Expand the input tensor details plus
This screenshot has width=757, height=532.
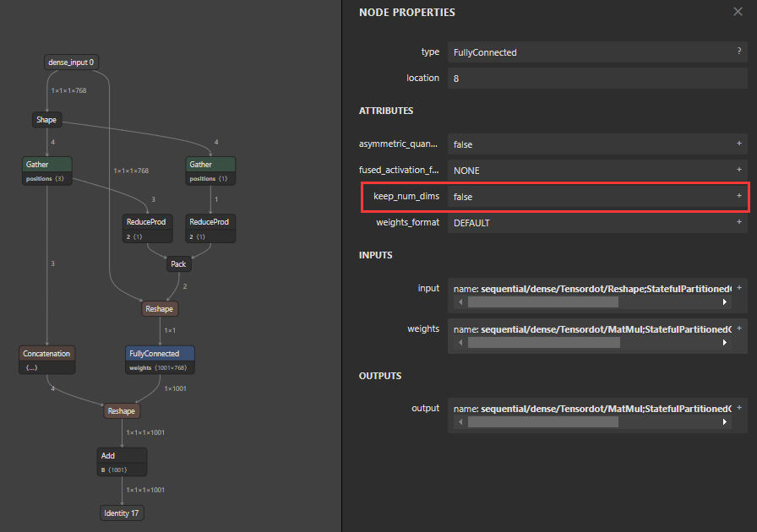(x=739, y=288)
